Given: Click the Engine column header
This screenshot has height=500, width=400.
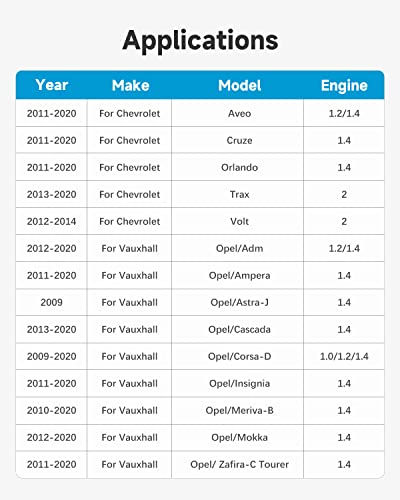Looking at the screenshot, I should (x=344, y=86).
